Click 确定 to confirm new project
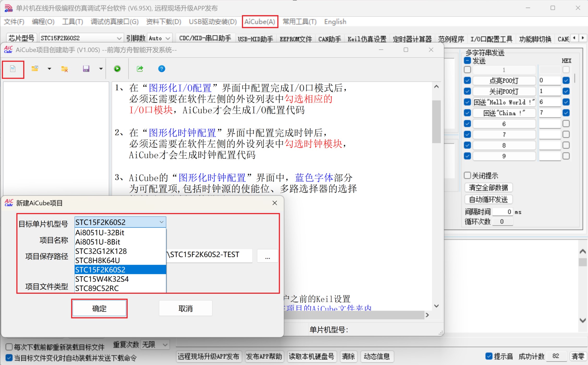This screenshot has height=365, width=588. coord(99,309)
